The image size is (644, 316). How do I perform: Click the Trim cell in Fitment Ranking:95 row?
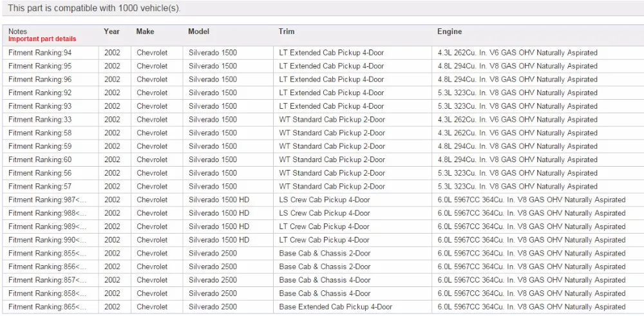352,66
